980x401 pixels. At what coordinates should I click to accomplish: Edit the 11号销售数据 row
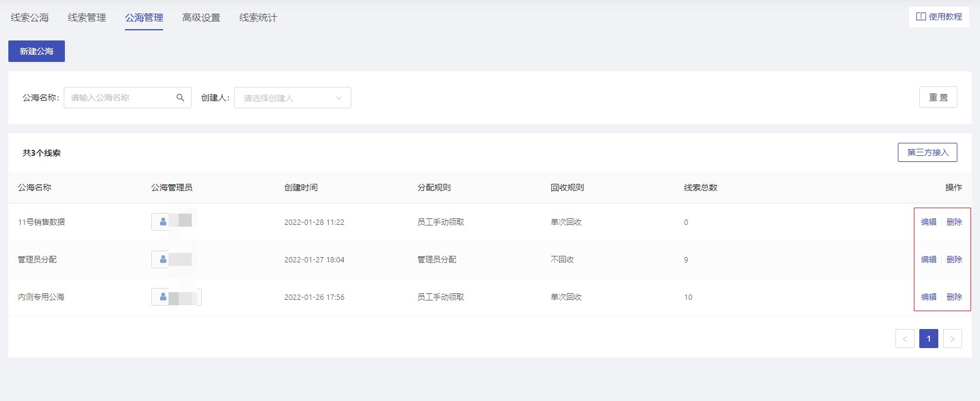tap(929, 222)
